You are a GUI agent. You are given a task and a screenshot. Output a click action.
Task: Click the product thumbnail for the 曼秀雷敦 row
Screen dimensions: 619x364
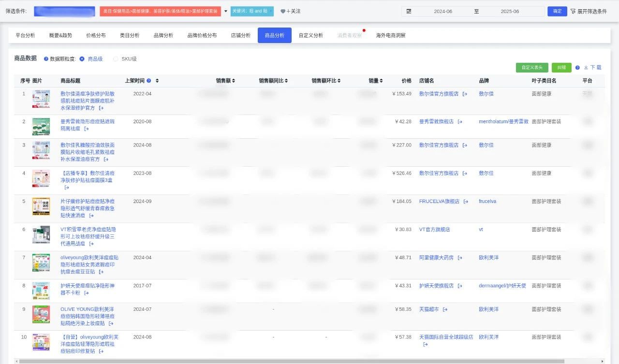[41, 127]
